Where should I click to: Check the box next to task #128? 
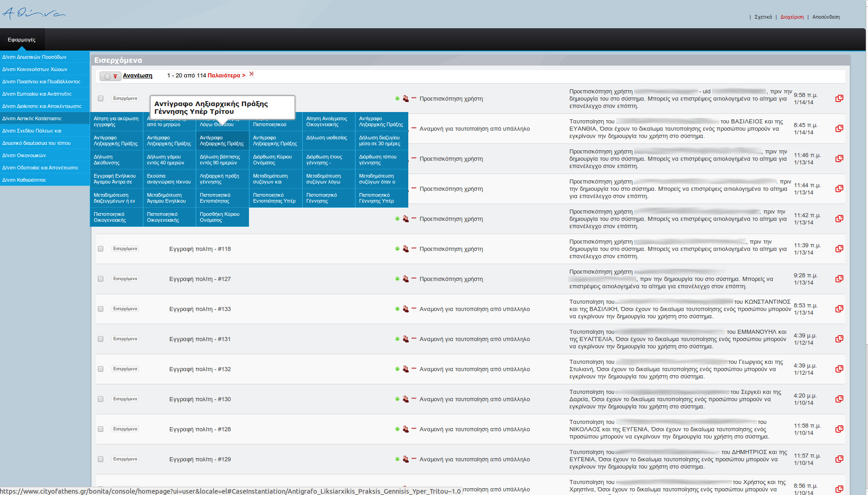[x=101, y=429]
